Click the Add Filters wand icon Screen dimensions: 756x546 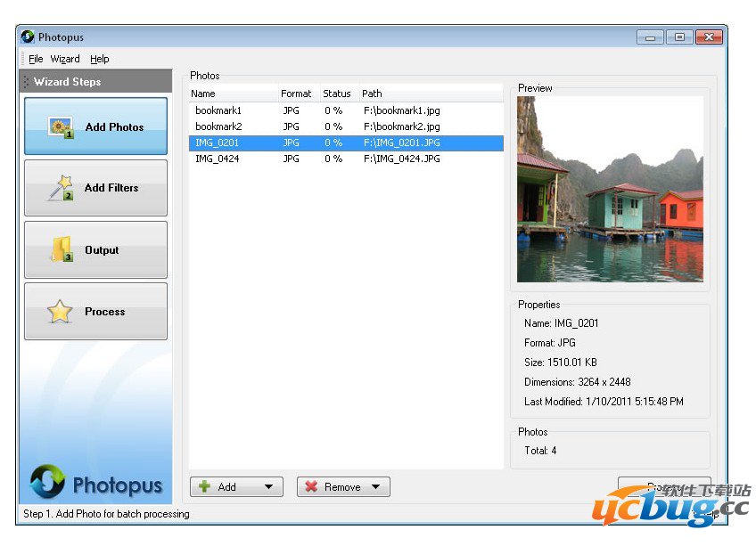point(60,188)
